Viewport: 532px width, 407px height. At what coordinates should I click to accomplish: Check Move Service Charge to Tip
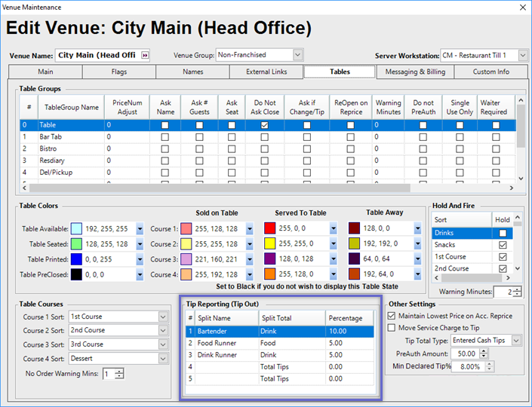tap(391, 328)
